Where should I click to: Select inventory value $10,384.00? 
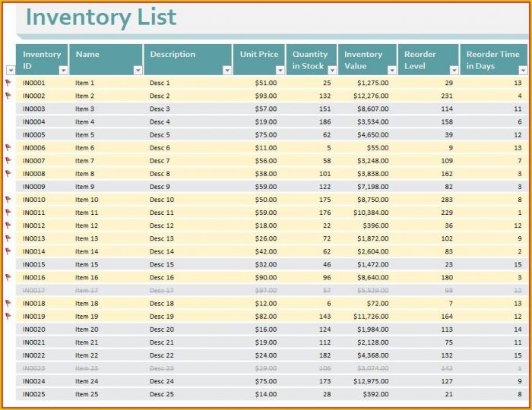coord(371,213)
